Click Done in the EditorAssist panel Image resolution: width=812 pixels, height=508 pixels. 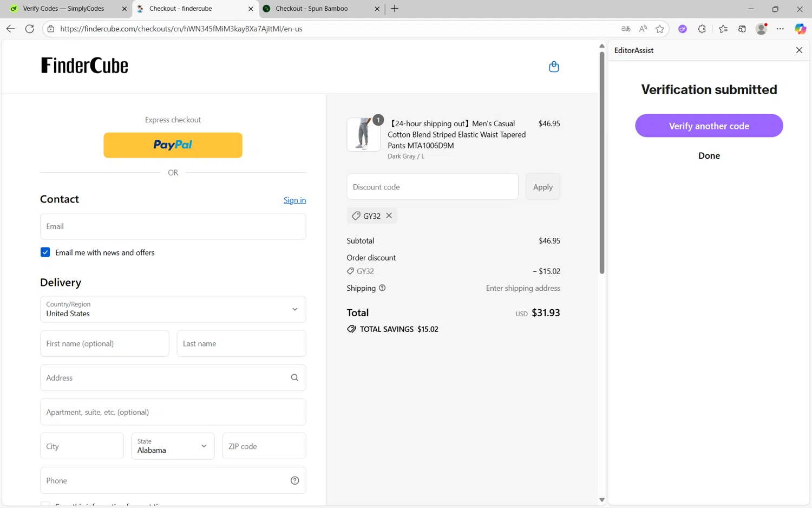click(x=709, y=155)
